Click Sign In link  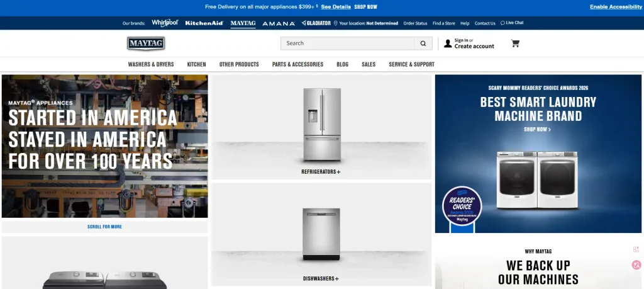coord(461,40)
